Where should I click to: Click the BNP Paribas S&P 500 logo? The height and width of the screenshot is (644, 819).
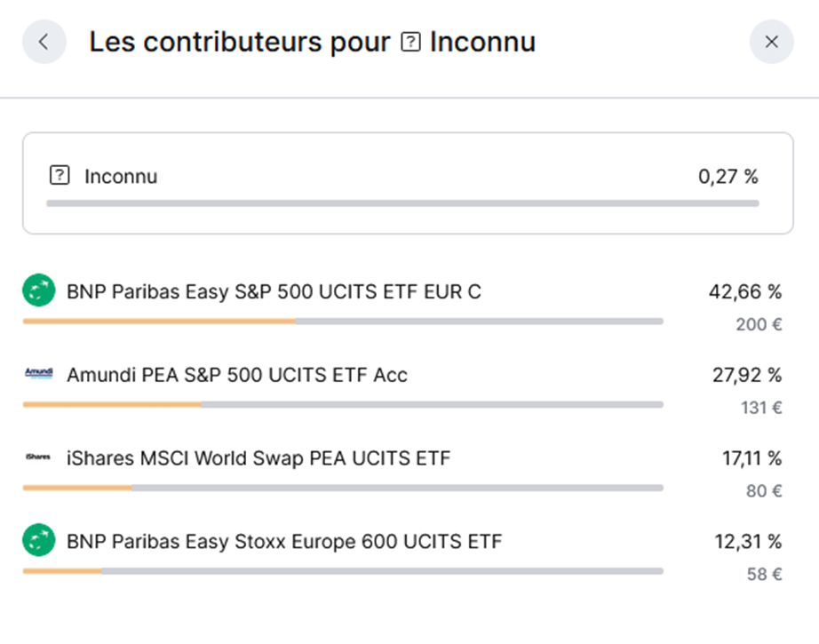point(39,290)
